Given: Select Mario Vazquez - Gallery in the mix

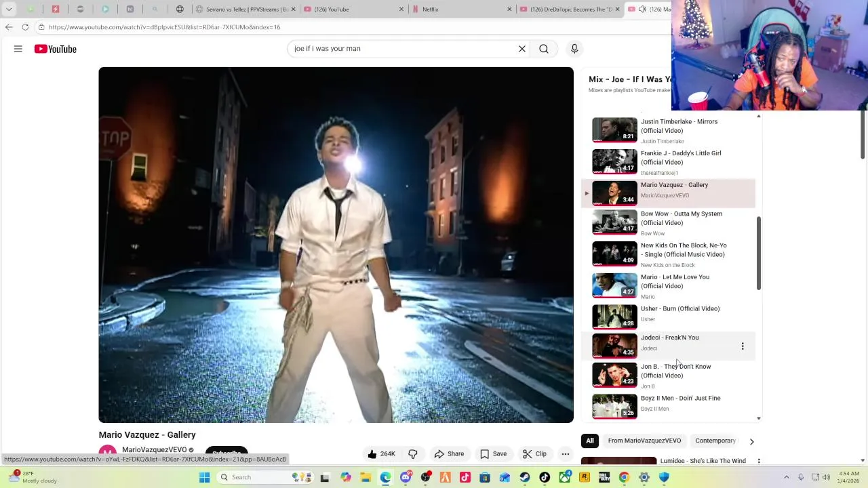Looking at the screenshot, I should (x=668, y=193).
